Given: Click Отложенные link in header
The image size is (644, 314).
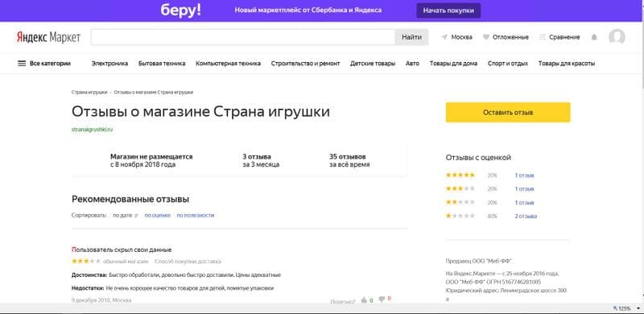Looking at the screenshot, I should 510,37.
